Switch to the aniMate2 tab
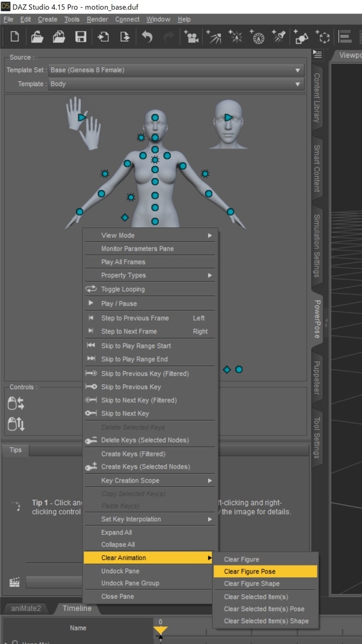 coord(26,609)
